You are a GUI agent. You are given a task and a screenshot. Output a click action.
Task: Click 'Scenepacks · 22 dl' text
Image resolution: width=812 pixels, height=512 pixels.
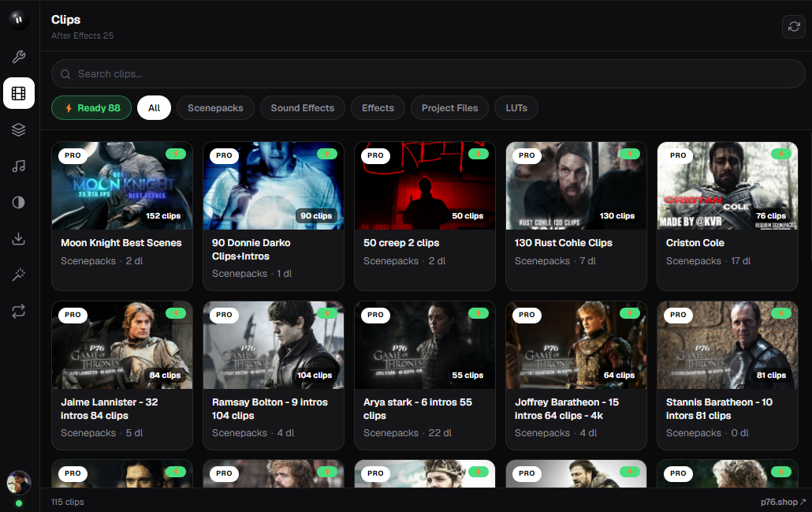tap(408, 432)
